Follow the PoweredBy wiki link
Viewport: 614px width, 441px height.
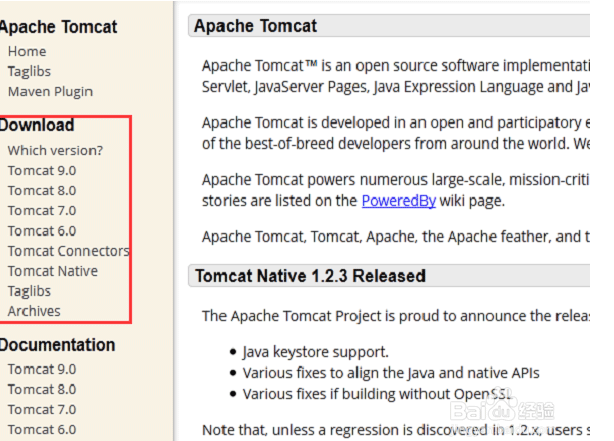click(399, 201)
